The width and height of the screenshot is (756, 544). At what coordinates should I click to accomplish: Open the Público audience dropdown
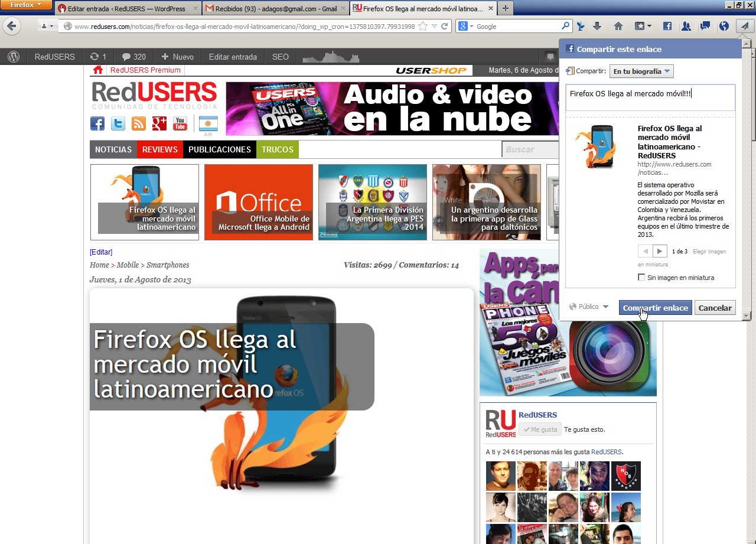tap(589, 307)
